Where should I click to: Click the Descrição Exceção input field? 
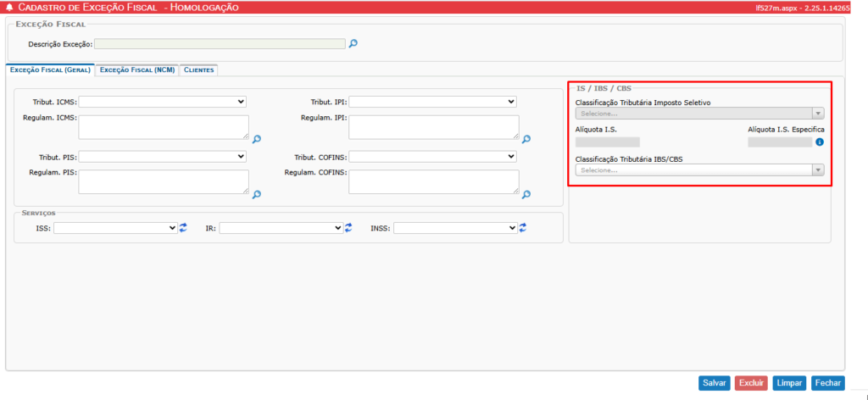(220, 44)
